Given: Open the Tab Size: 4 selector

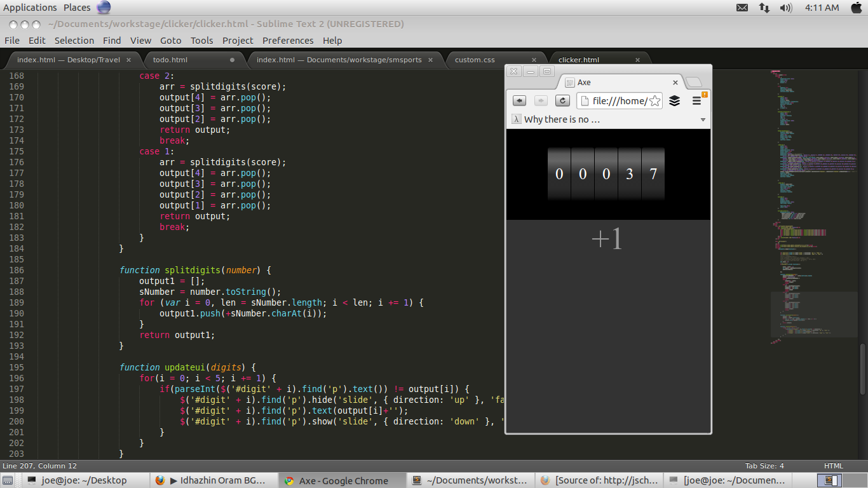Looking at the screenshot, I should tap(764, 466).
